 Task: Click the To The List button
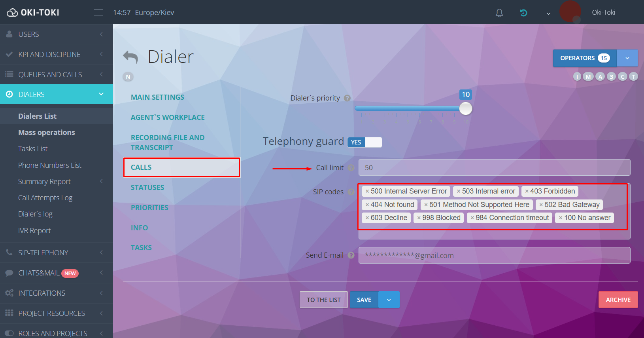point(323,300)
